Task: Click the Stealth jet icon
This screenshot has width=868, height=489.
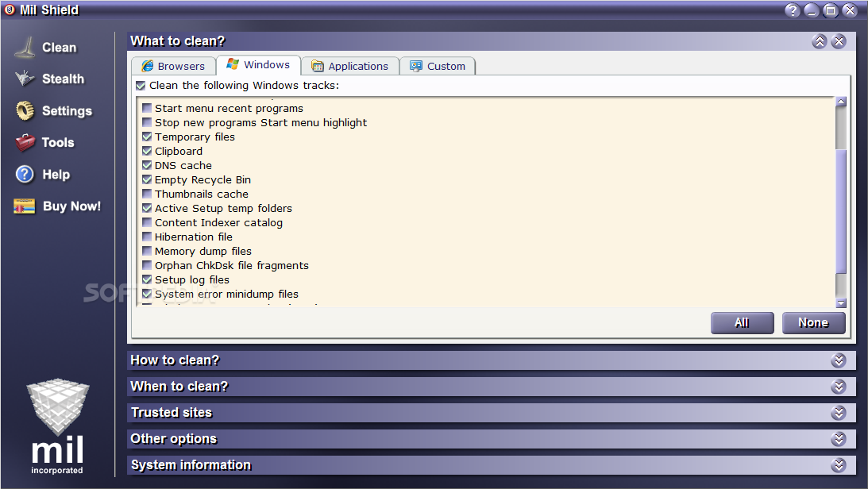Action: point(25,79)
